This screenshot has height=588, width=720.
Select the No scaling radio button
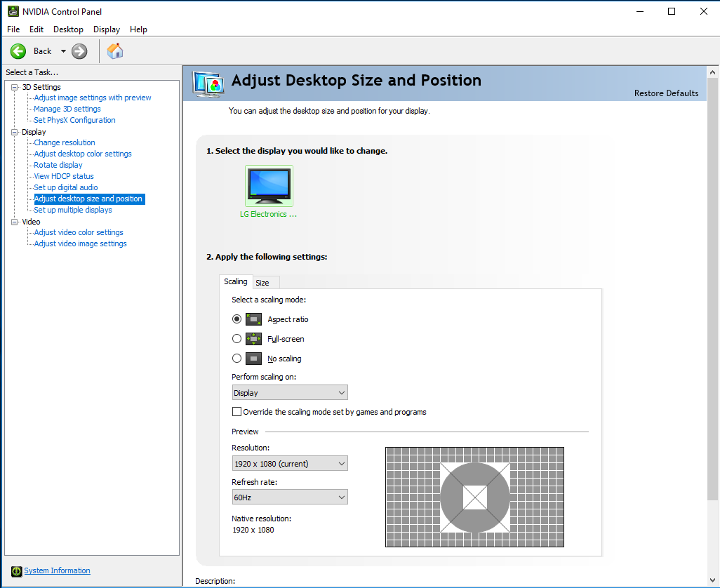coord(236,359)
